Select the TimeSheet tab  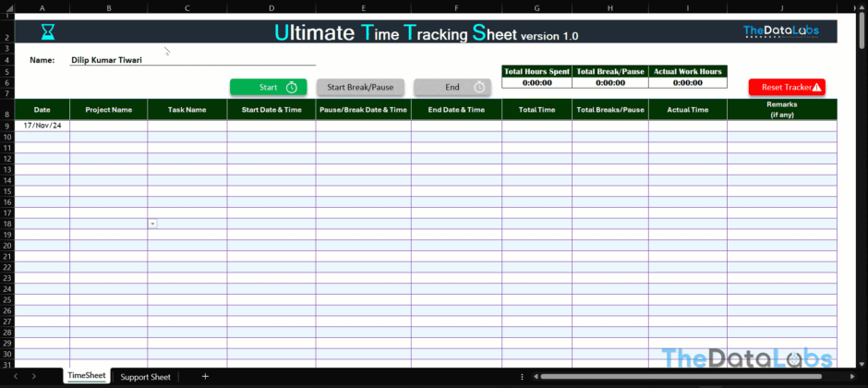86,376
